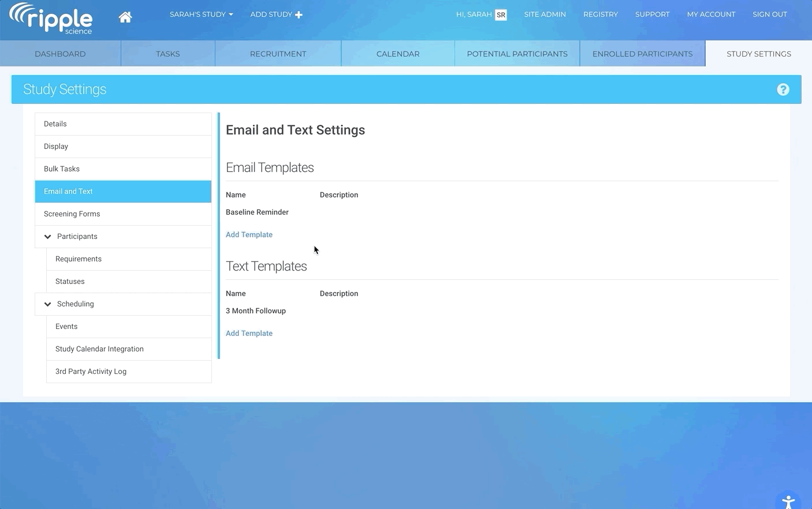Open the Baseline Reminder email template
The width and height of the screenshot is (812, 509).
pyautogui.click(x=257, y=212)
